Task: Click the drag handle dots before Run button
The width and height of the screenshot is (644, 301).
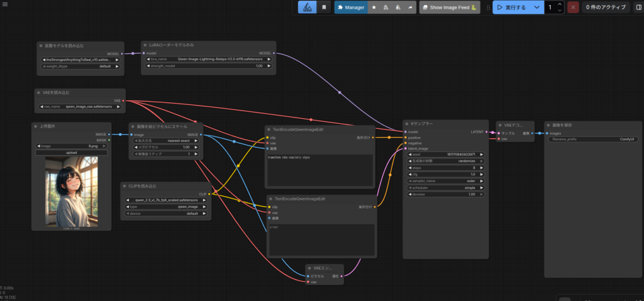Action: click(488, 8)
